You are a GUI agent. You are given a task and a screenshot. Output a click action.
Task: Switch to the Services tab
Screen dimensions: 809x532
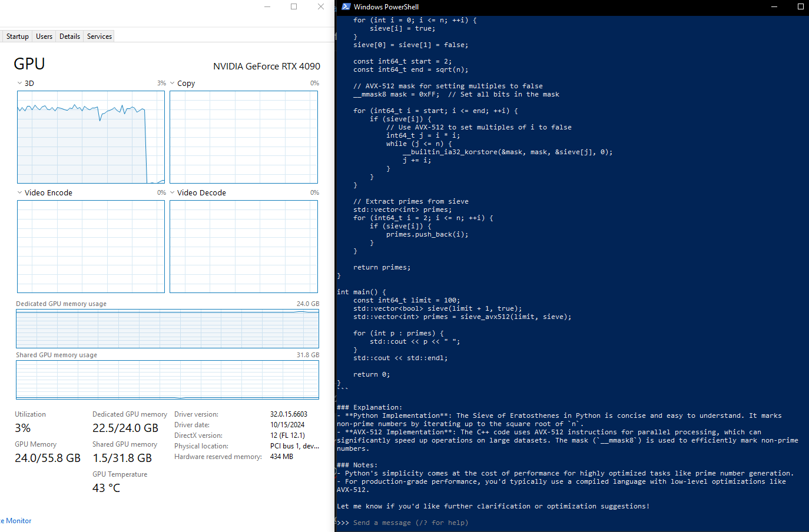click(99, 36)
